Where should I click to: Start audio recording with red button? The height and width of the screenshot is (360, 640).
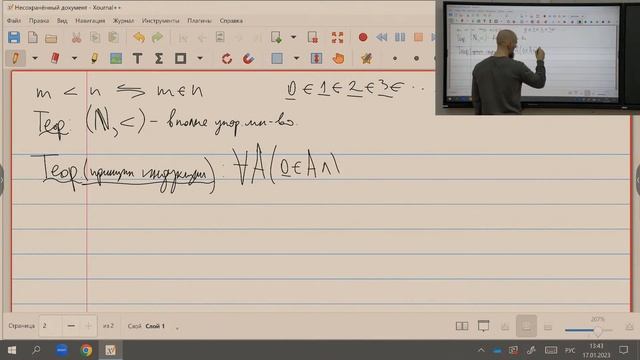point(363,38)
